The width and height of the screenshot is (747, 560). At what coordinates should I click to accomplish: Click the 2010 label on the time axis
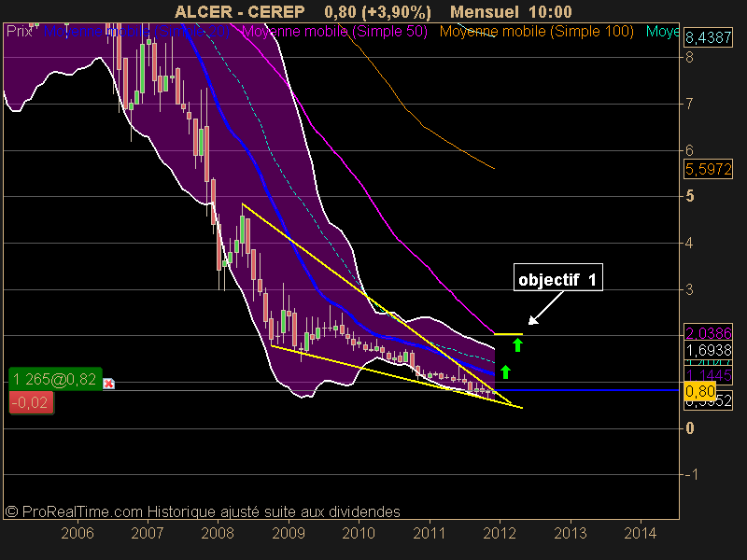pyautogui.click(x=359, y=533)
